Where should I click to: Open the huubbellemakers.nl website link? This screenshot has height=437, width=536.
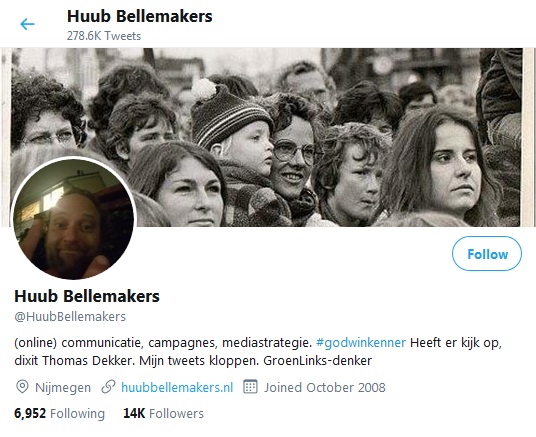coord(177,387)
